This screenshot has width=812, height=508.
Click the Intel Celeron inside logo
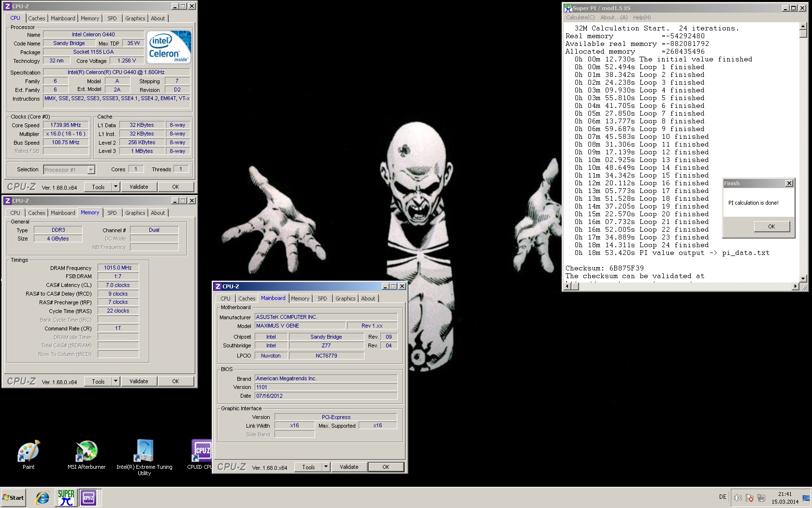(x=170, y=47)
